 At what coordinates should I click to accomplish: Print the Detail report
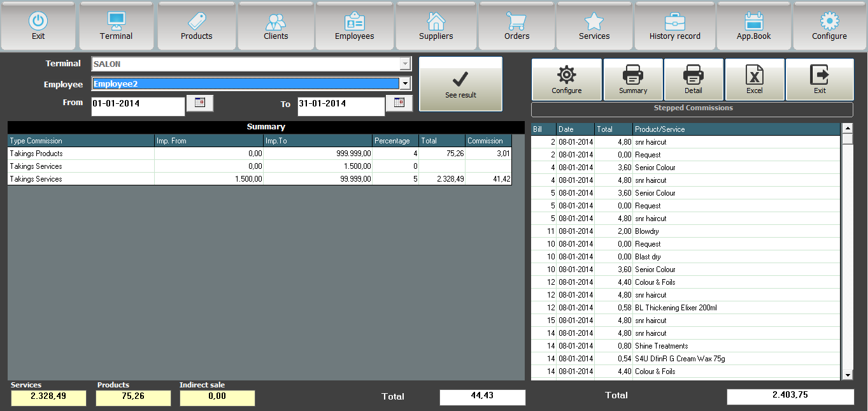(x=694, y=80)
